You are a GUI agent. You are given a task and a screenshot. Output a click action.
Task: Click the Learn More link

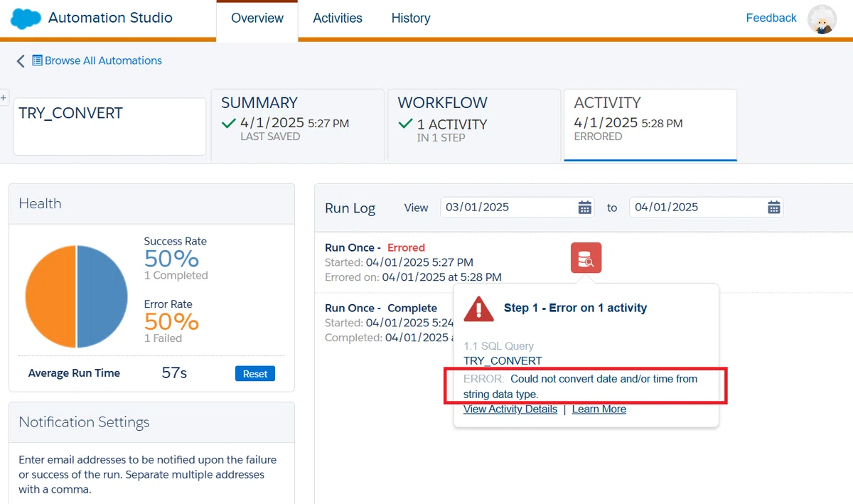tap(599, 409)
